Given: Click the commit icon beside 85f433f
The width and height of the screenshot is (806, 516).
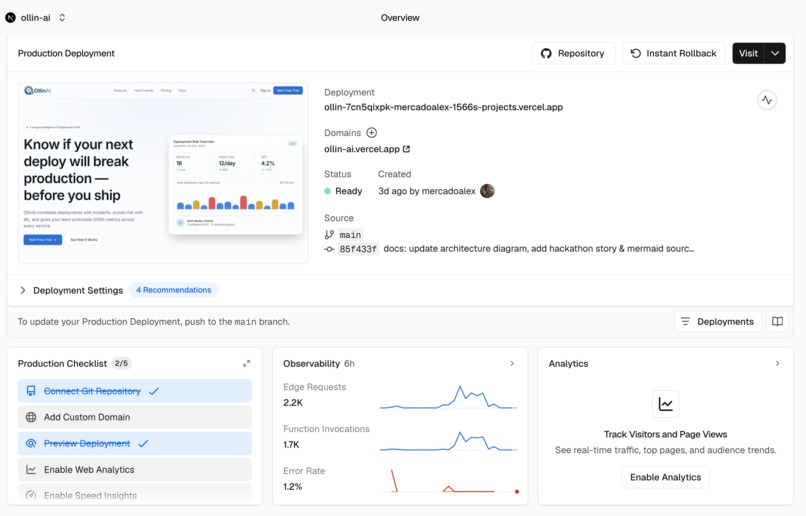Looking at the screenshot, I should [329, 249].
